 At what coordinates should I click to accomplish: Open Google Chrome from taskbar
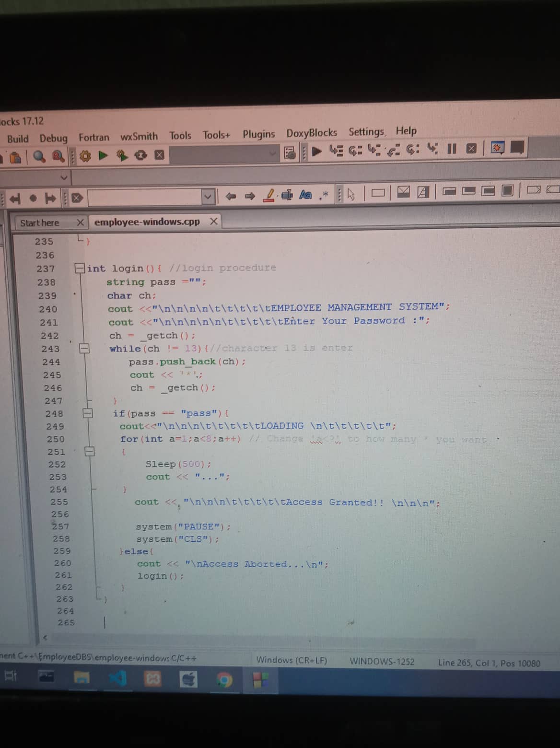pyautogui.click(x=224, y=680)
